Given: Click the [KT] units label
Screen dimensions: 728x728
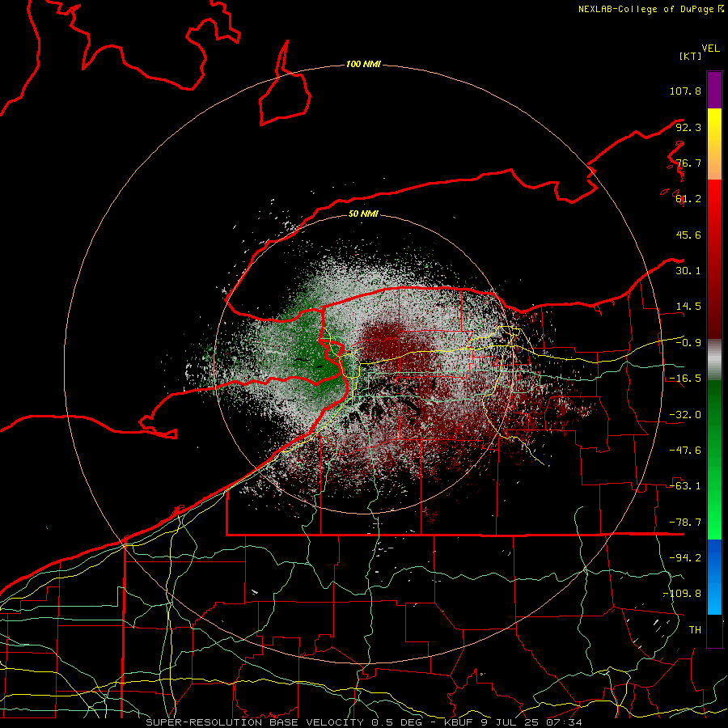Looking at the screenshot, I should (691, 56).
